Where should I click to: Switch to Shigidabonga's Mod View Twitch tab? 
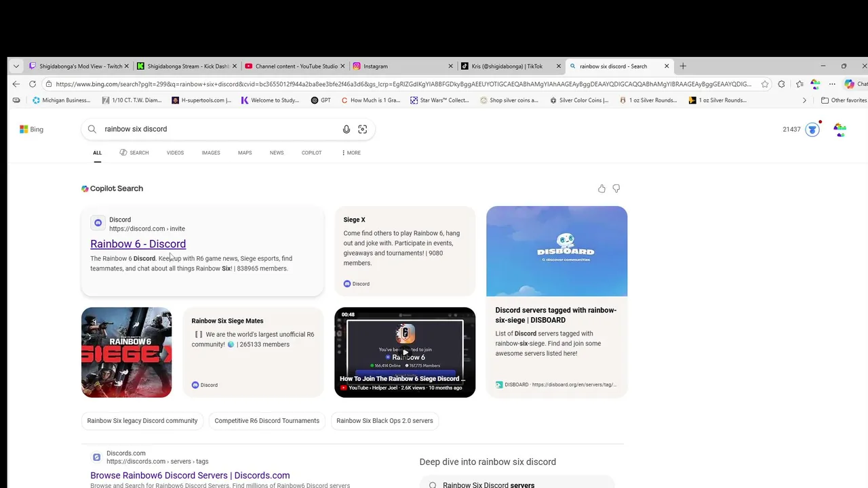[x=79, y=66]
